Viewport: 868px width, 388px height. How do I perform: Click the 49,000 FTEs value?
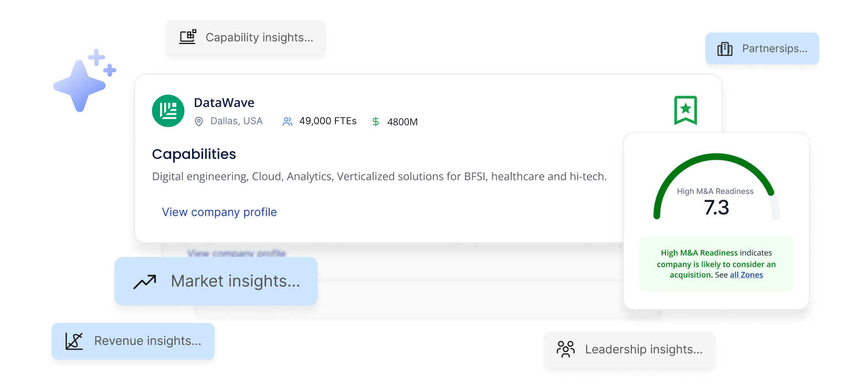[328, 121]
